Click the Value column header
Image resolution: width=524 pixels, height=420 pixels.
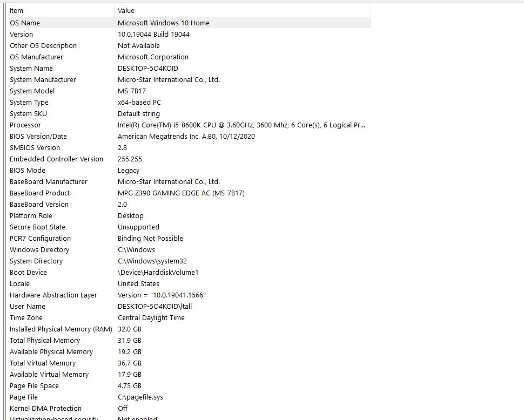[x=243, y=11]
